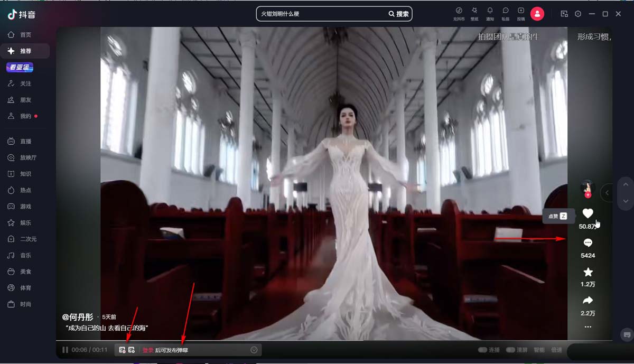634x364 pixels.
Task: Favorite the video with the star icon
Action: (x=588, y=272)
